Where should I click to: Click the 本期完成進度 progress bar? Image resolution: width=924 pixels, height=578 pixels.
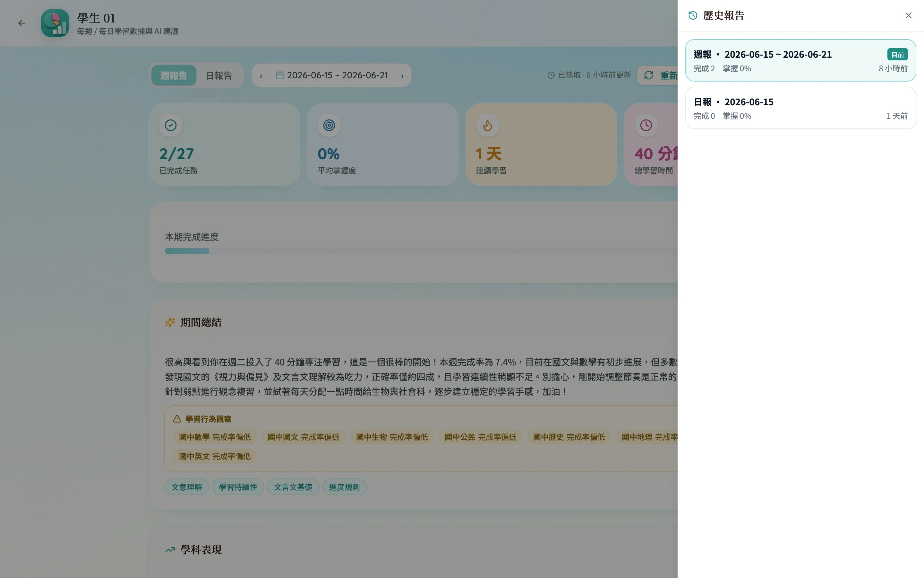(421, 251)
